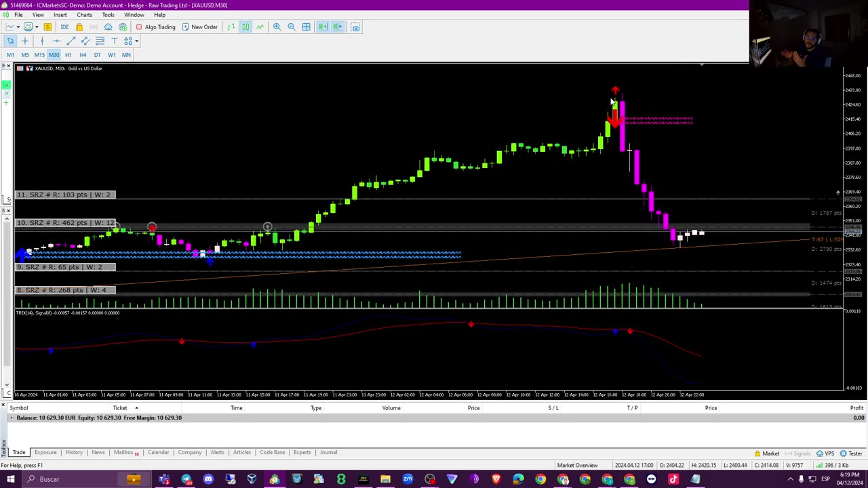Screen dimensions: 868x488
Task: Toggle the Algo Trading button
Action: [x=155, y=27]
